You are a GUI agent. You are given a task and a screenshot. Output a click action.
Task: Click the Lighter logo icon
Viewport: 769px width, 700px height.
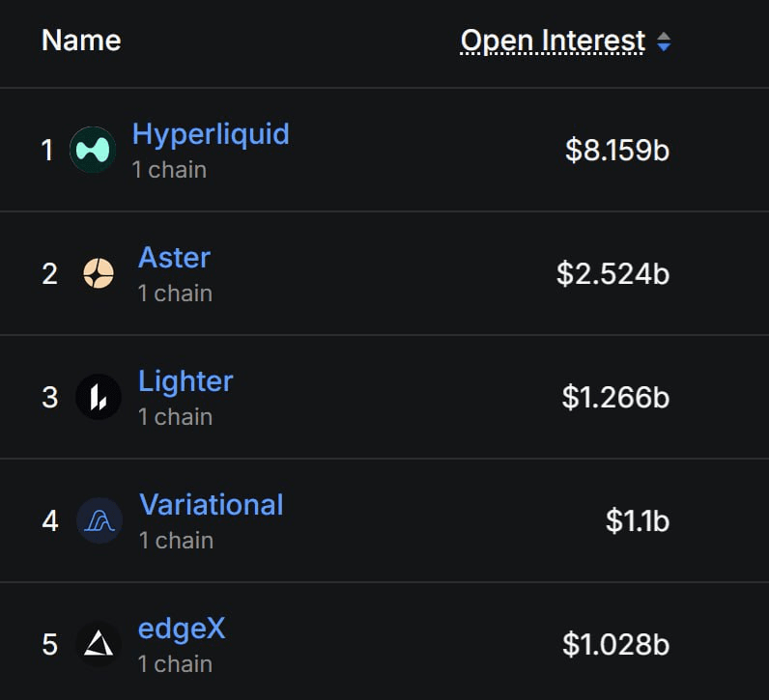(99, 398)
